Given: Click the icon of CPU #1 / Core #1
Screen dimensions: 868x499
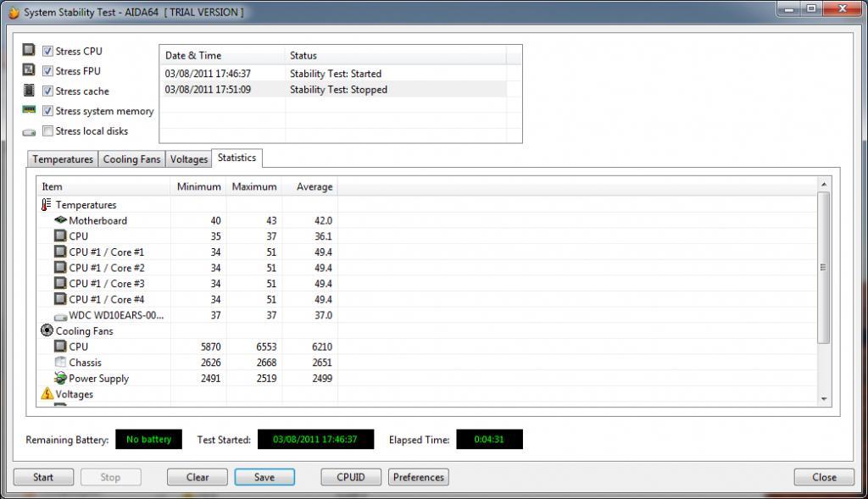Looking at the screenshot, I should (x=60, y=252).
